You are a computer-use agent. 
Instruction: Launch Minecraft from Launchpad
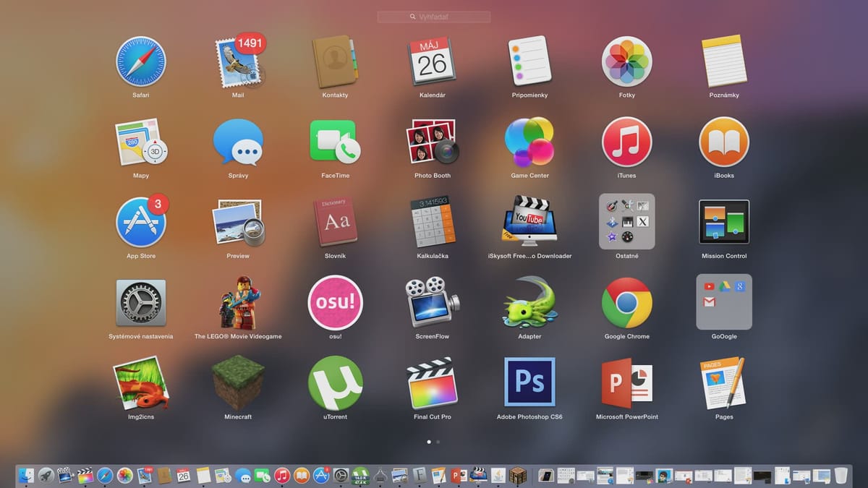point(238,383)
